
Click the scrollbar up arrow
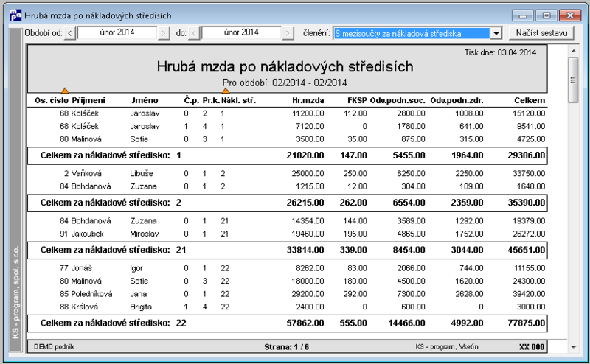574,51
